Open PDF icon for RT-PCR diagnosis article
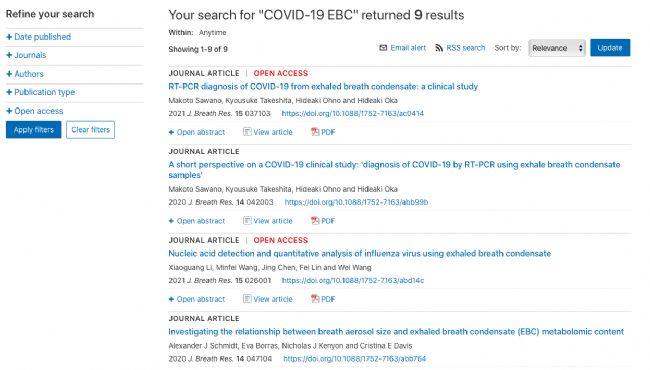 (x=315, y=132)
